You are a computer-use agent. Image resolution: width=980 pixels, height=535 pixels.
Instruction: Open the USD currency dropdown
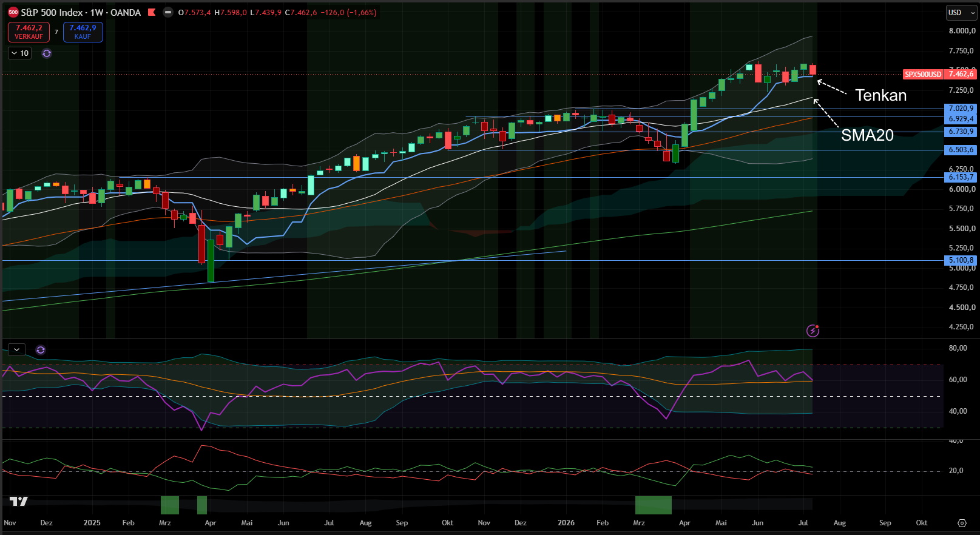[961, 13]
